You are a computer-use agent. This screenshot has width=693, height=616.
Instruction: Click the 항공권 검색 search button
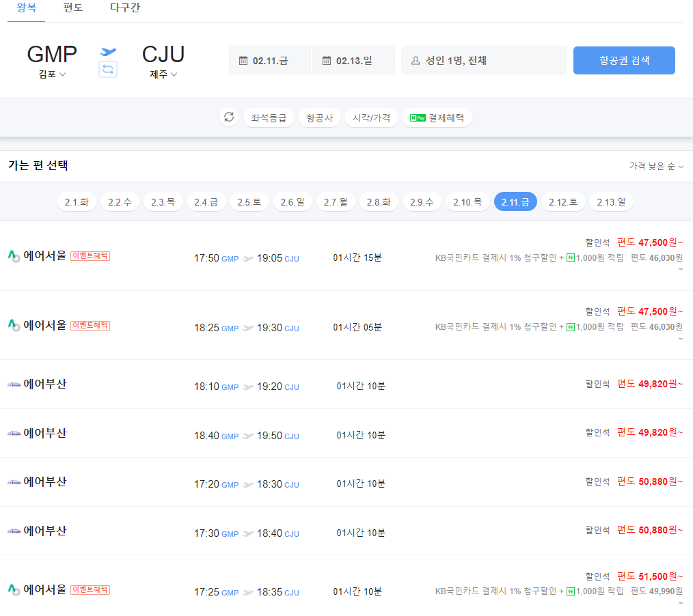point(624,61)
